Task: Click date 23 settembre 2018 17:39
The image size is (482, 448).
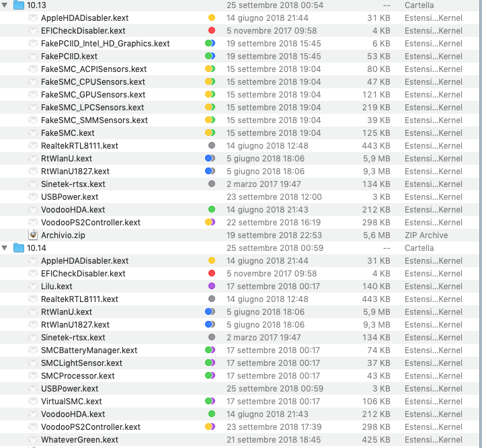Action: click(274, 427)
